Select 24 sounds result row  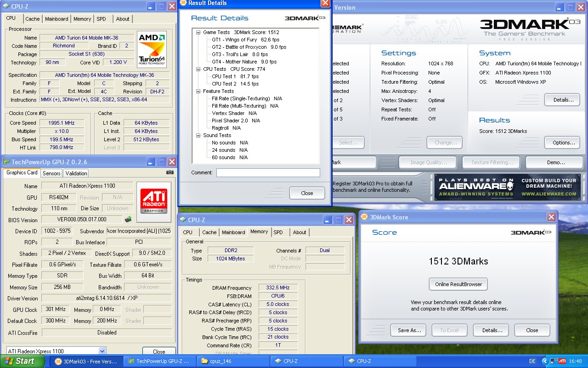[230, 150]
